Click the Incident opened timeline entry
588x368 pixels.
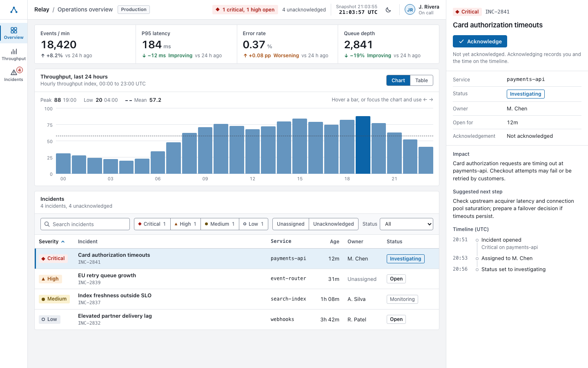(501, 240)
